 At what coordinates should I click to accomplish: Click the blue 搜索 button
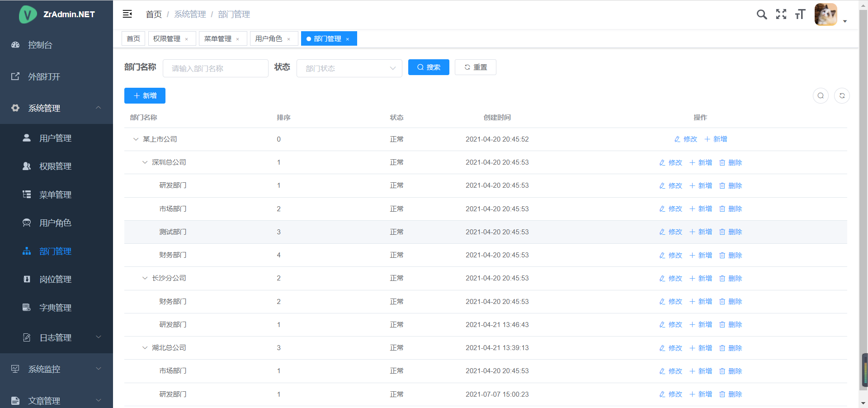click(x=429, y=67)
